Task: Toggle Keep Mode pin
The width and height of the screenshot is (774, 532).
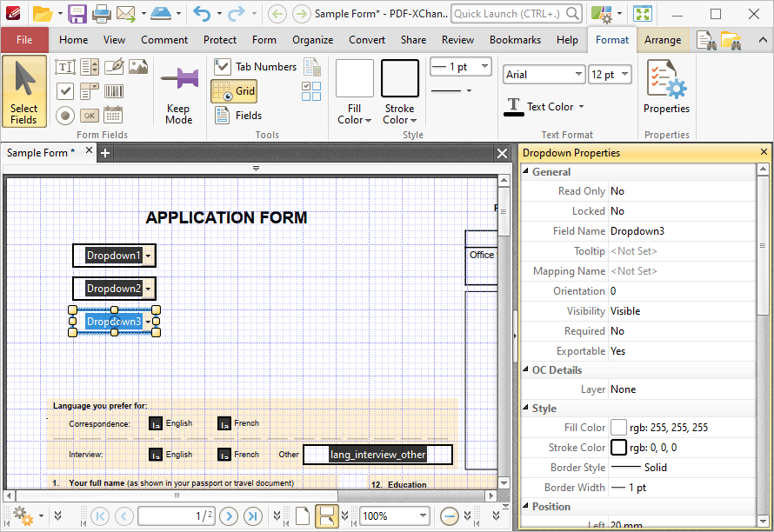Action: [x=178, y=96]
